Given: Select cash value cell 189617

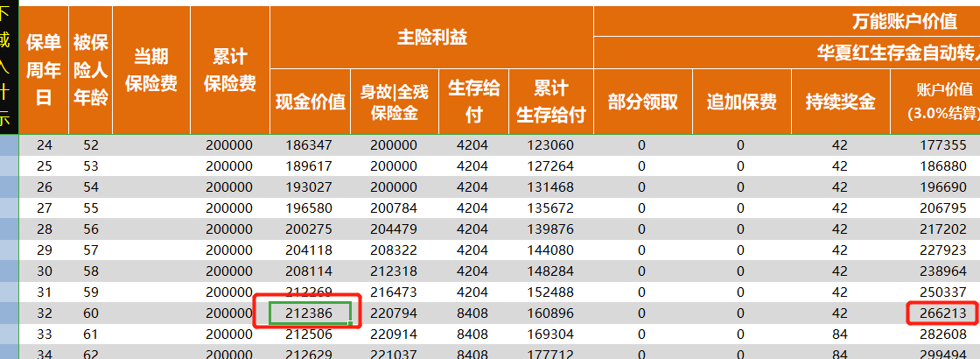Looking at the screenshot, I should pyautogui.click(x=310, y=166).
